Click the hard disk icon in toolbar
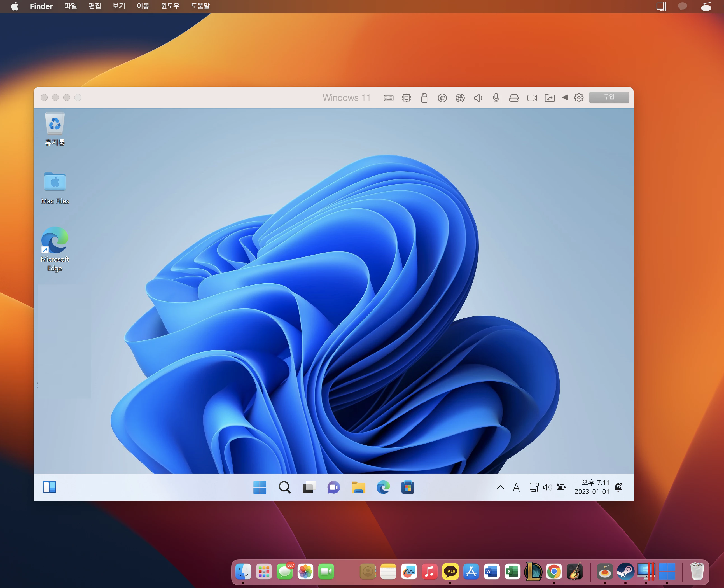The image size is (724, 588). click(x=514, y=98)
